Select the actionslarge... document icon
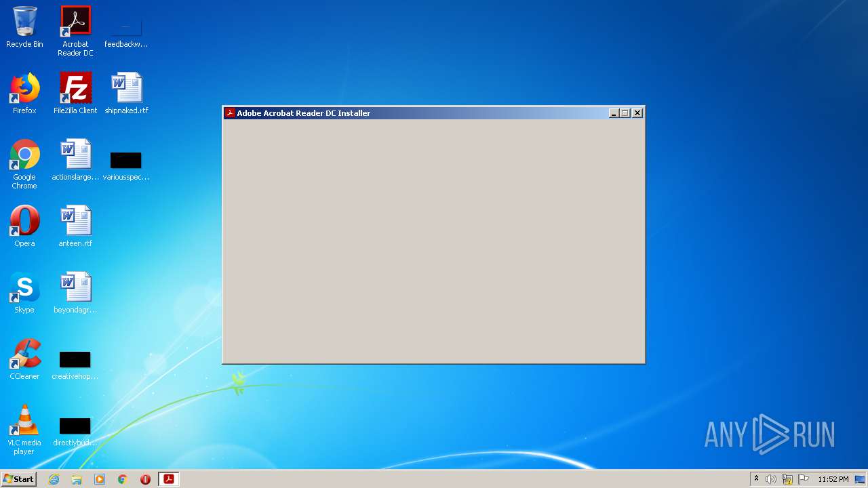The height and width of the screenshot is (488, 868). (x=75, y=160)
